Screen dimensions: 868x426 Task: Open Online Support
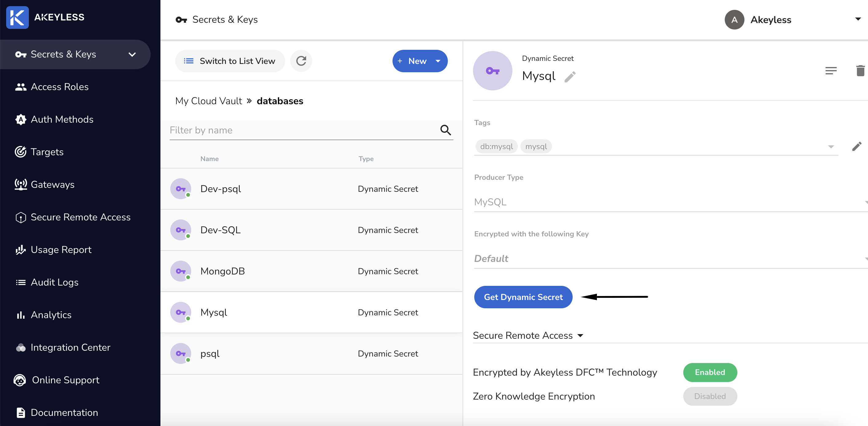(x=56, y=380)
